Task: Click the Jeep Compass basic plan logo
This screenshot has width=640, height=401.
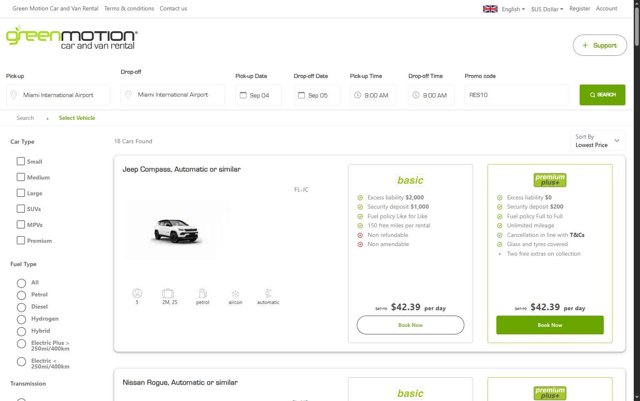Action: 410,180
